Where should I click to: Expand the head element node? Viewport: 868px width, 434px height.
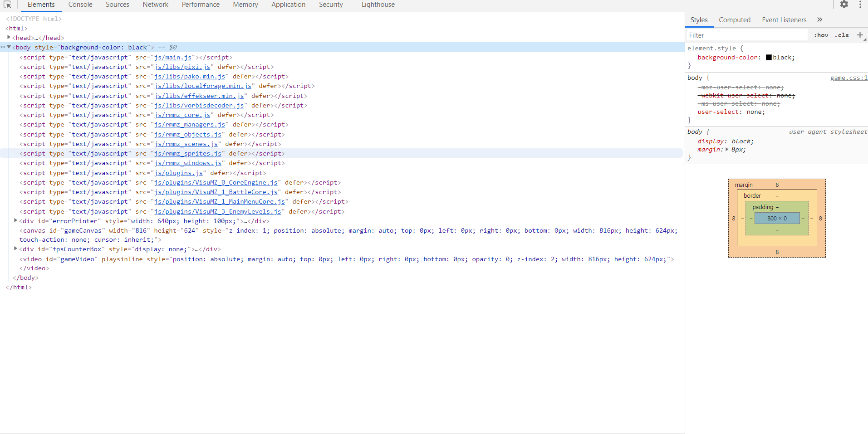(9, 38)
